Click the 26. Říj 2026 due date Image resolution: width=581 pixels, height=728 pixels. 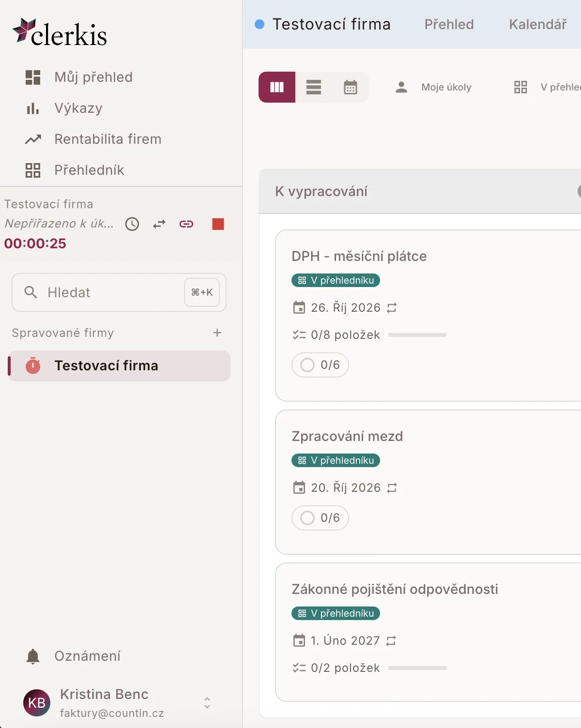(x=346, y=308)
